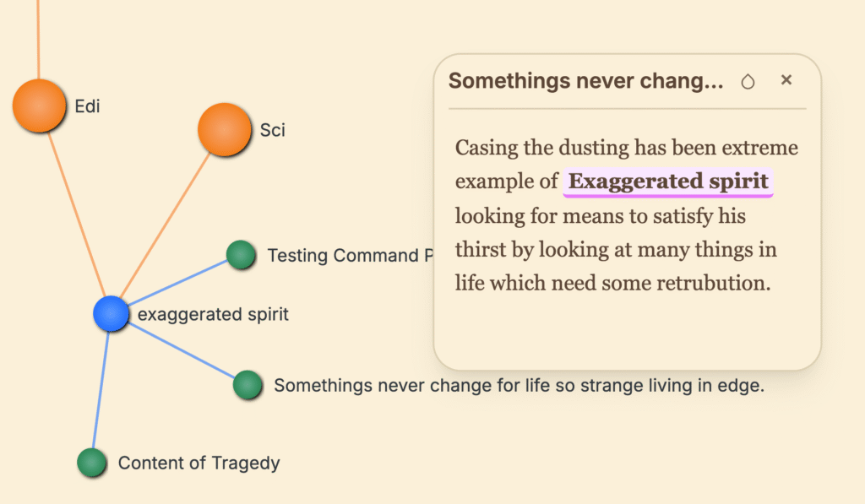
Task: Select the Content of Tragedy label
Action: pos(199,463)
